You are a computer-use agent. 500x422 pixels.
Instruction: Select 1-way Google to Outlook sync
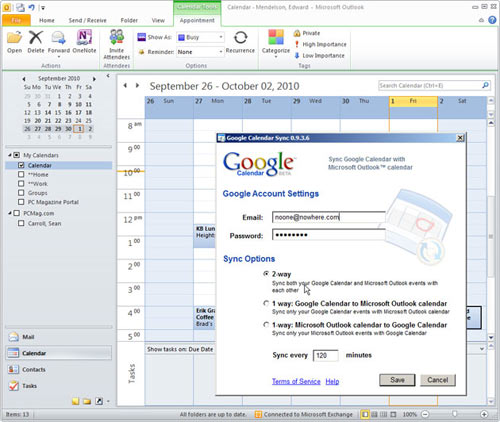coord(266,303)
